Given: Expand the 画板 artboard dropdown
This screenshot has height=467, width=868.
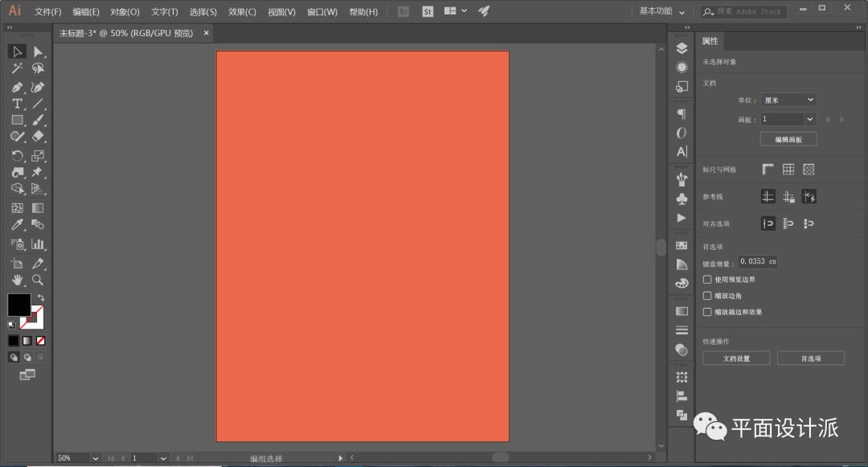Looking at the screenshot, I should 810,119.
